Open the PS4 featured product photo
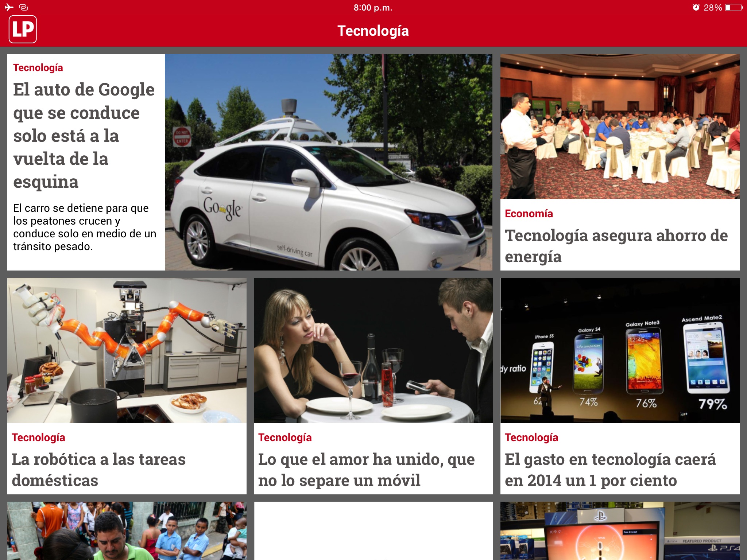This screenshot has width=747, height=560. click(620, 531)
